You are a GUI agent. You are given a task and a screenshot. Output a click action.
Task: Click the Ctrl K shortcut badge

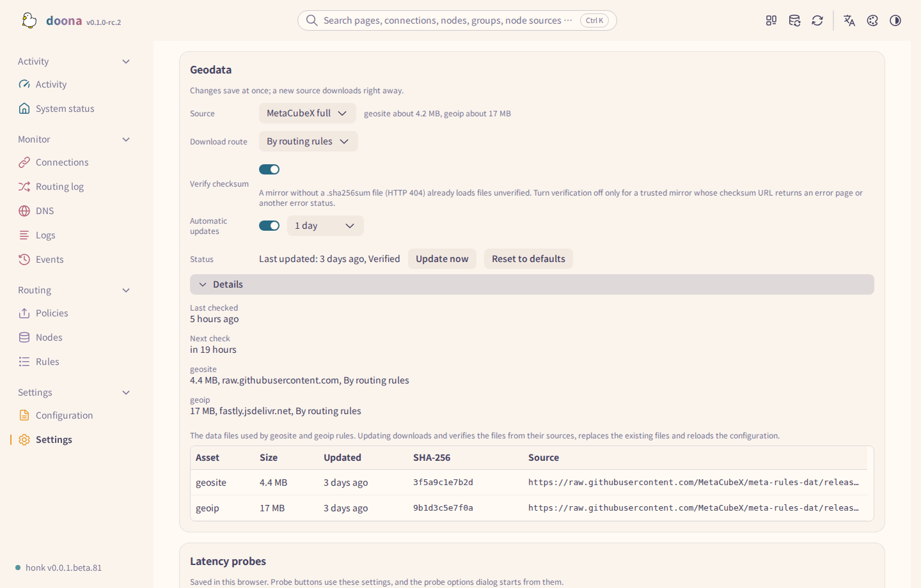click(x=595, y=20)
